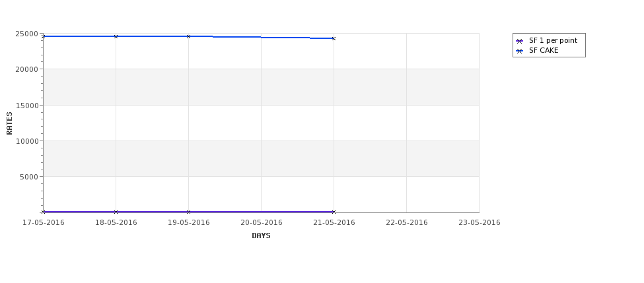This screenshot has height=283, width=644.
Task: Click the SF 1 per point legend marker
Action: pyautogui.click(x=520, y=41)
